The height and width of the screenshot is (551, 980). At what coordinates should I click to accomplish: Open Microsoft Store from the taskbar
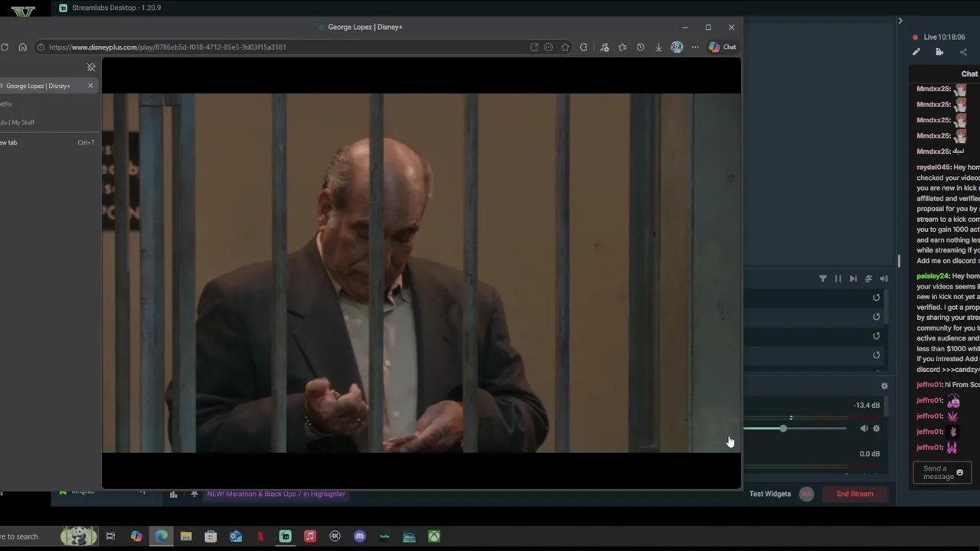(211, 536)
